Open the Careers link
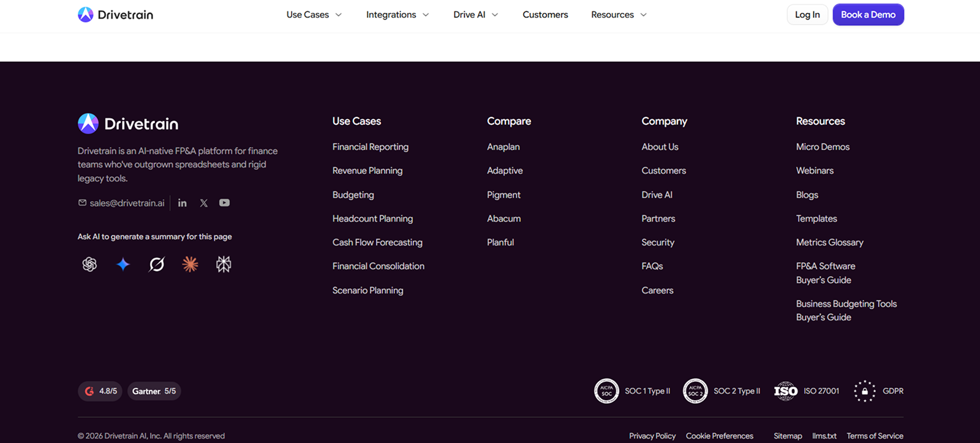Screen dimensions: 980x443 (657, 291)
